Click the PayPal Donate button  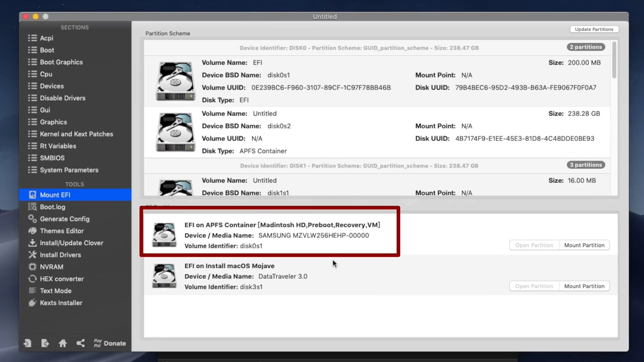[x=110, y=343]
